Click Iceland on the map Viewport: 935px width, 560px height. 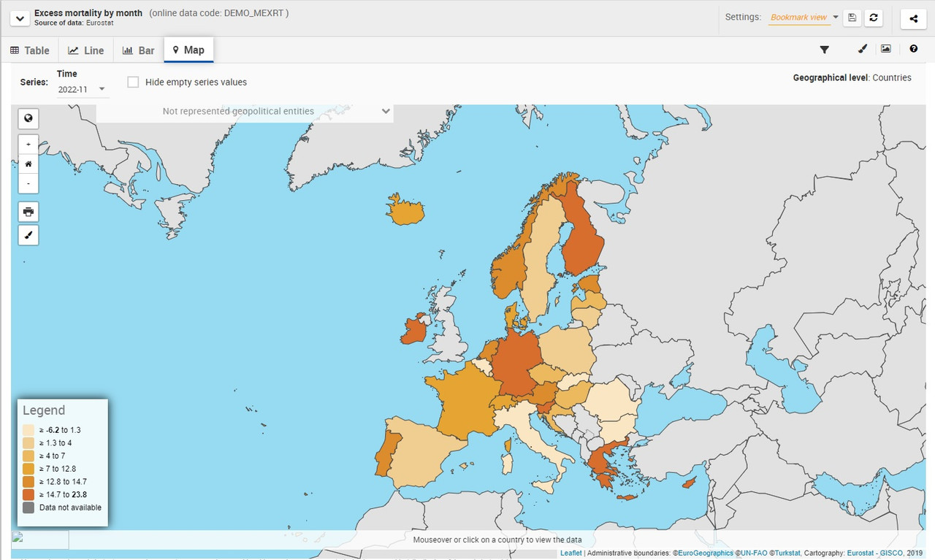[x=405, y=211]
